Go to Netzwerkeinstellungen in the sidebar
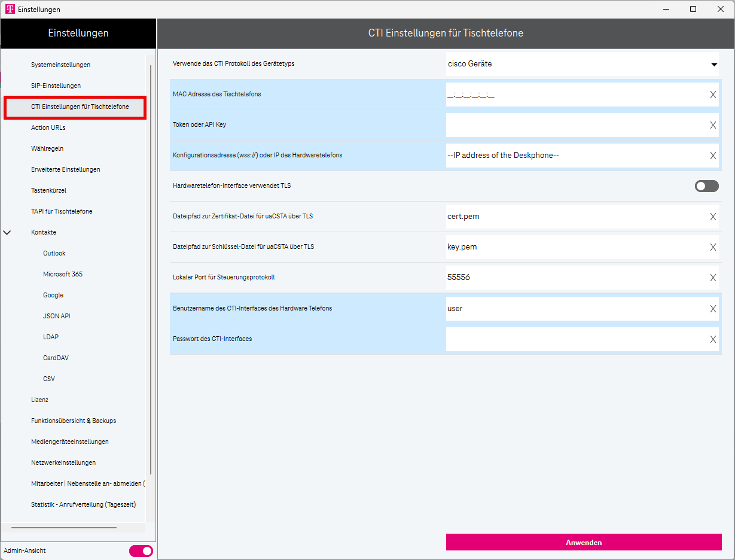Image resolution: width=735 pixels, height=560 pixels. [x=63, y=462]
